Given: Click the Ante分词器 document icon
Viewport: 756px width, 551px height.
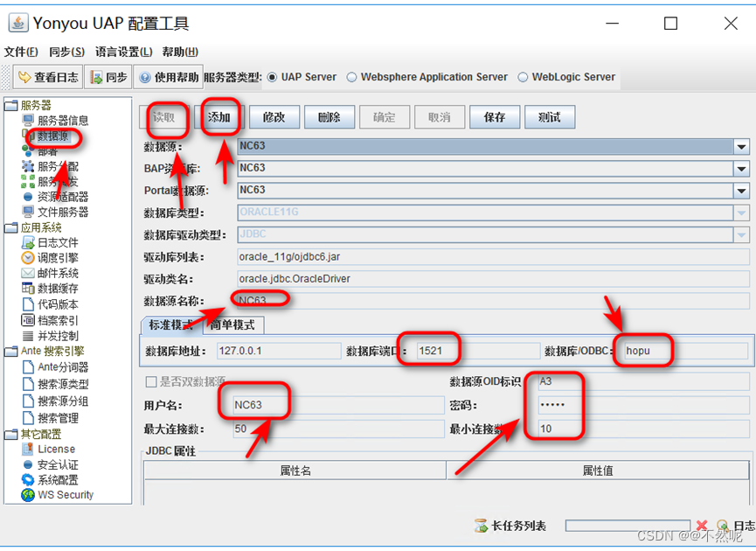Looking at the screenshot, I should pyautogui.click(x=28, y=367).
